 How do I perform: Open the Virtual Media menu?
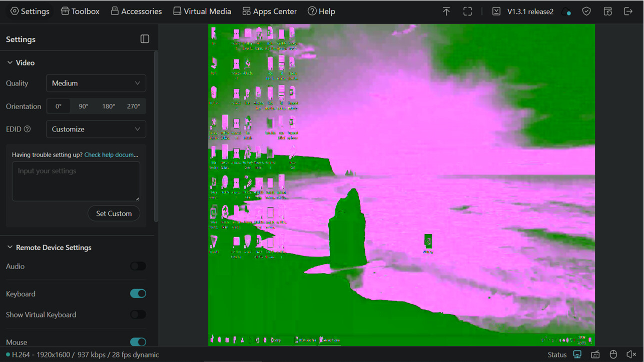pyautogui.click(x=202, y=11)
